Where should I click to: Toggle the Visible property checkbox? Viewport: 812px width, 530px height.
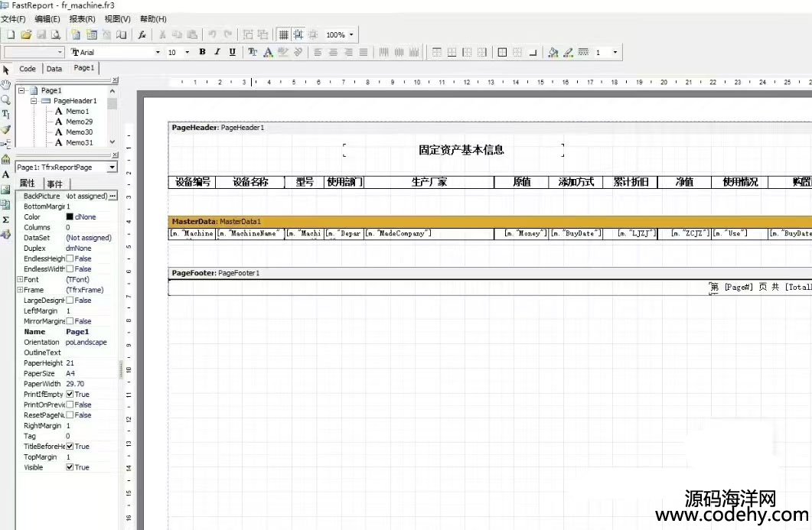coord(70,467)
